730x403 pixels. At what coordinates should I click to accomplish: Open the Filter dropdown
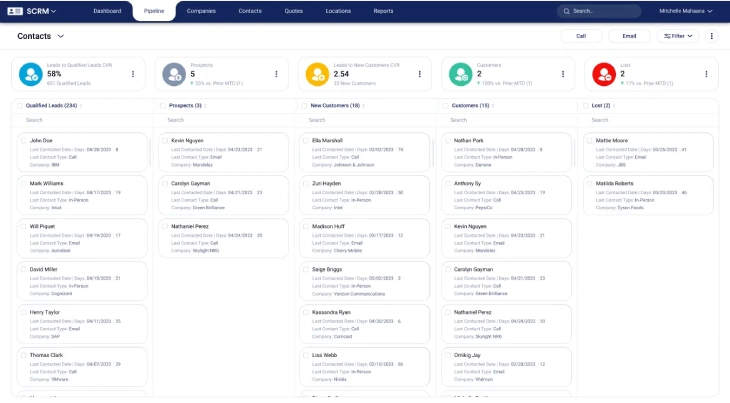pos(679,36)
